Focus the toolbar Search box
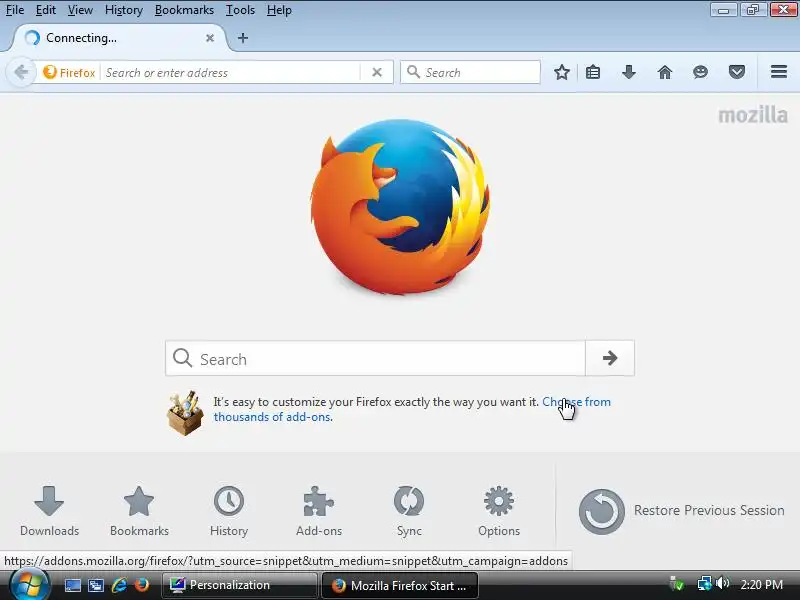 coord(470,72)
